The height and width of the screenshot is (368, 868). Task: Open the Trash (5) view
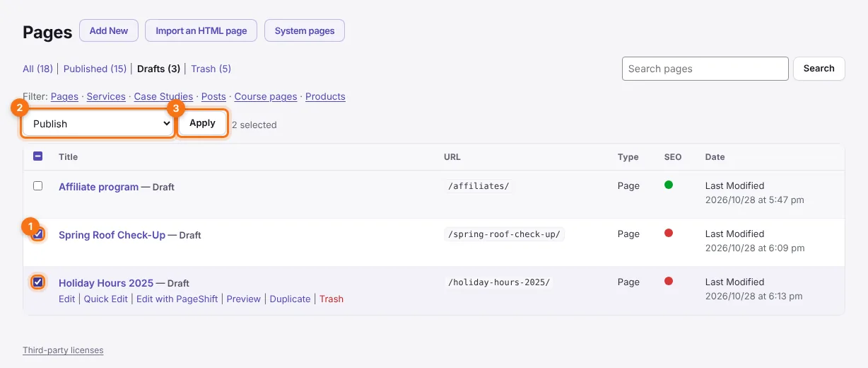click(x=211, y=69)
